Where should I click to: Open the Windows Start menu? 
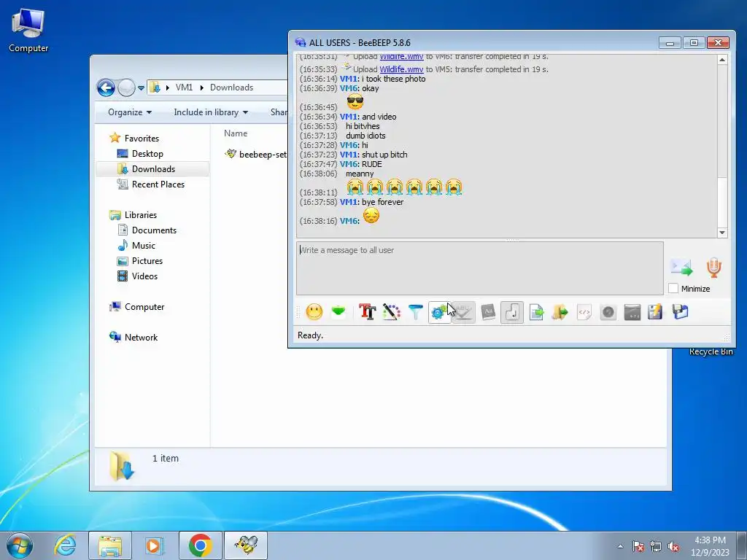click(20, 545)
